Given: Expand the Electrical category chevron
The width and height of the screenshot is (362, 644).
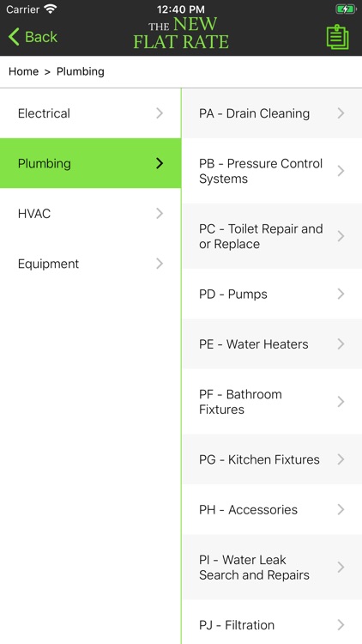Looking at the screenshot, I should (160, 113).
